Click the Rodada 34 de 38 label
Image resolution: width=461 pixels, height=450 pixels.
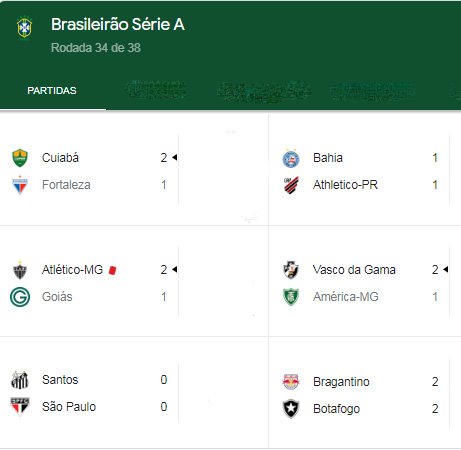tap(96, 48)
